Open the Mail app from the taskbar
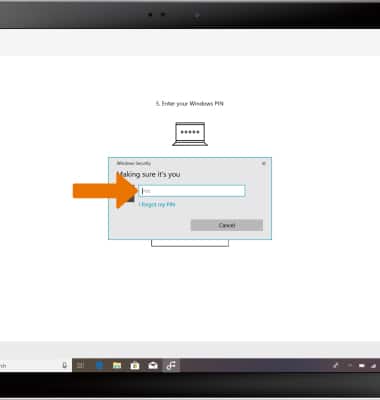380x400 pixels. click(x=153, y=366)
